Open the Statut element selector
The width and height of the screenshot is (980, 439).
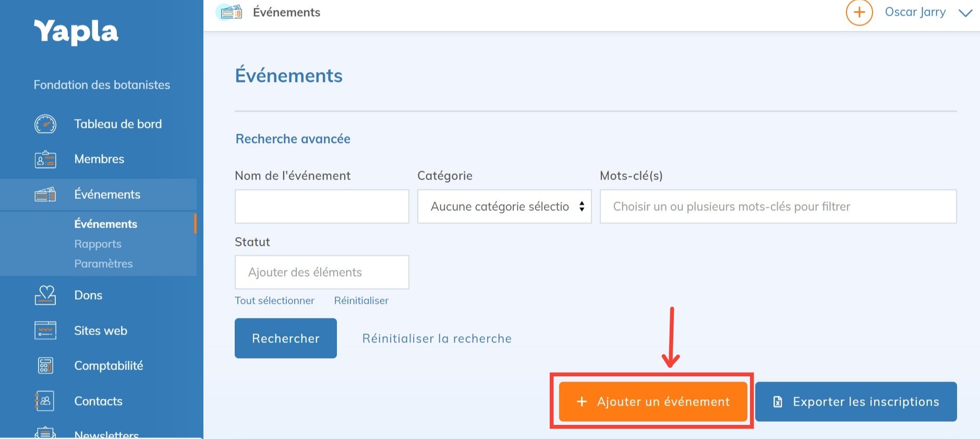click(x=322, y=272)
